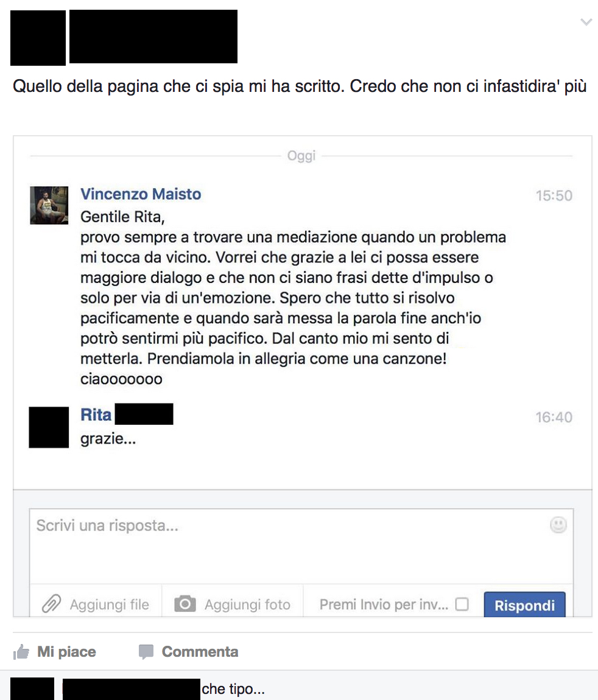Click the camera add photo icon

point(185,604)
